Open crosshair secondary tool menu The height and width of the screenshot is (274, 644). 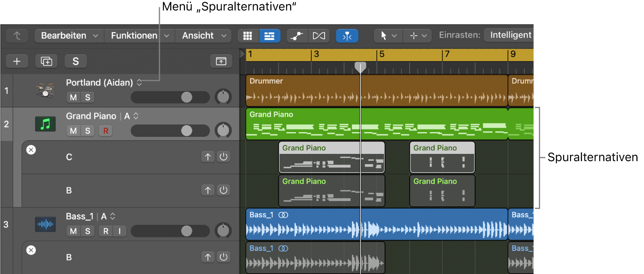tap(417, 36)
